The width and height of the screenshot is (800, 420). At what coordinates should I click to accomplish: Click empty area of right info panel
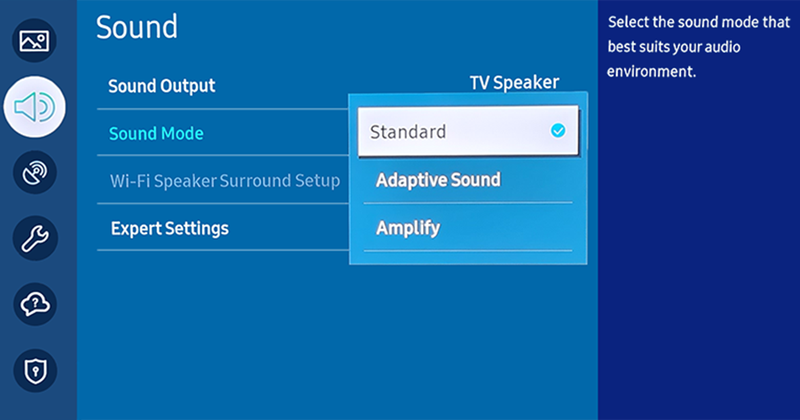pos(698,250)
